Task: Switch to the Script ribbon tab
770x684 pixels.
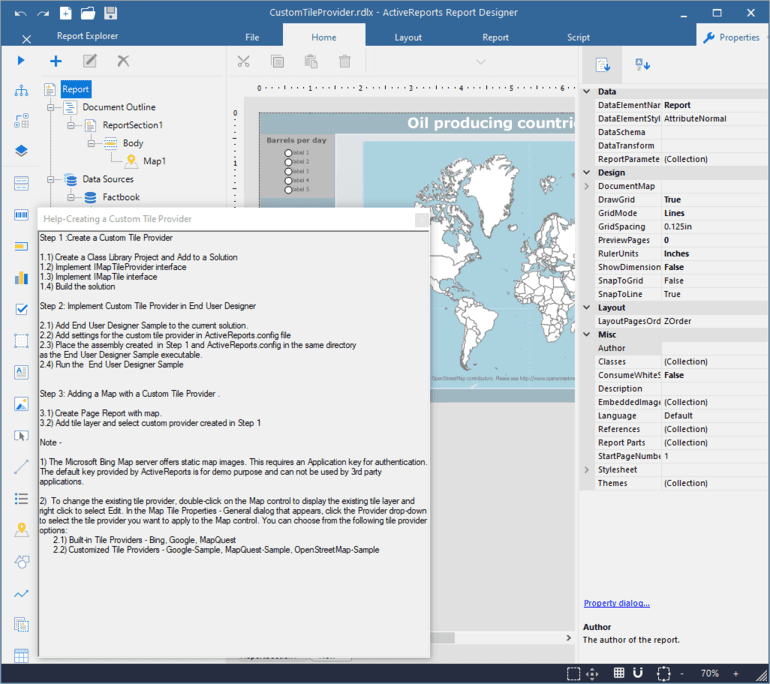Action: [x=578, y=37]
